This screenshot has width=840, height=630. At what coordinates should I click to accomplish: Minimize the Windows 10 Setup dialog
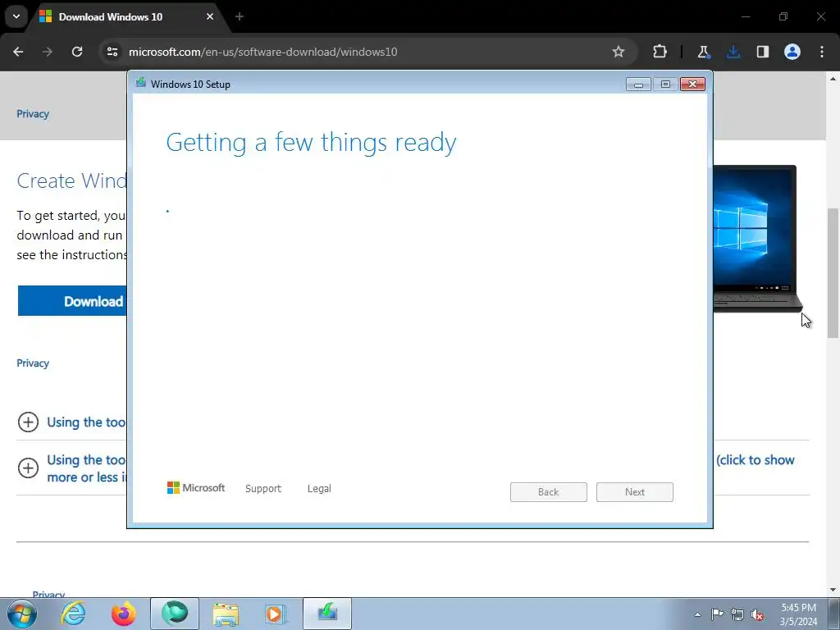[638, 84]
